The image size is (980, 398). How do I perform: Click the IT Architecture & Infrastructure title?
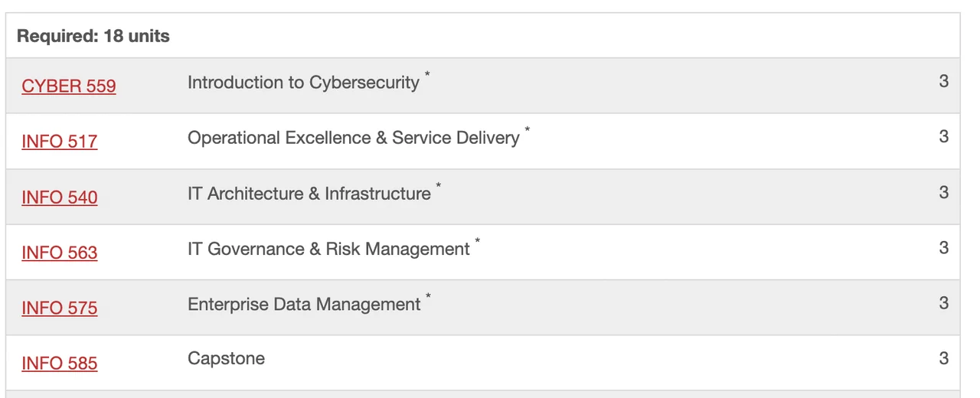point(309,194)
